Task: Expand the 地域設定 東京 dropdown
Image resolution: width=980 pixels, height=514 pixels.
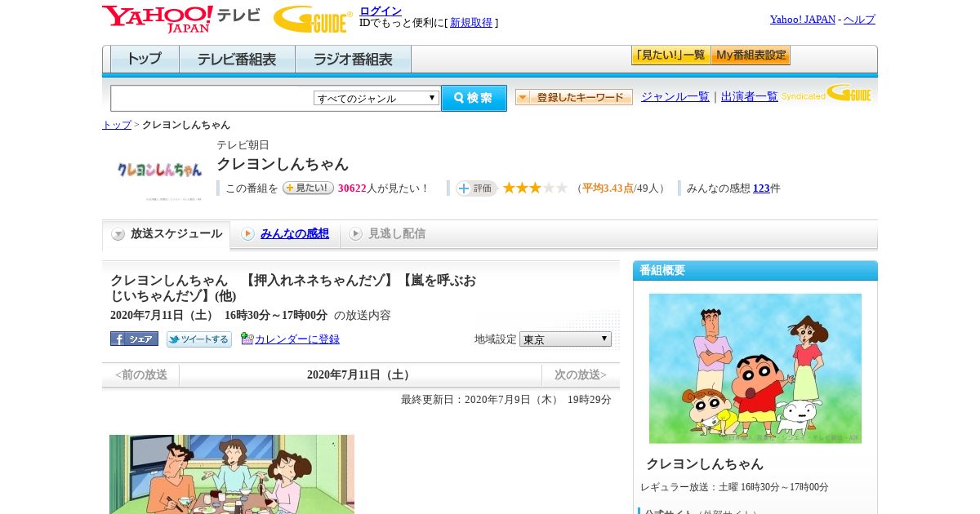Action: [565, 339]
